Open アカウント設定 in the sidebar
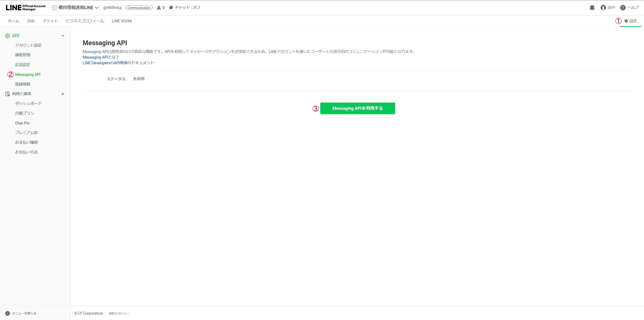Viewport: 644px width, 320px height. pyautogui.click(x=28, y=45)
